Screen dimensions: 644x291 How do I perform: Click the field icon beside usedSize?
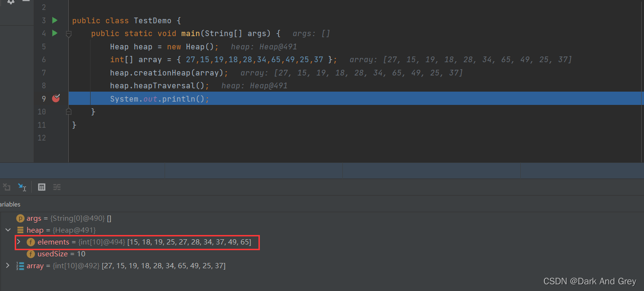31,254
